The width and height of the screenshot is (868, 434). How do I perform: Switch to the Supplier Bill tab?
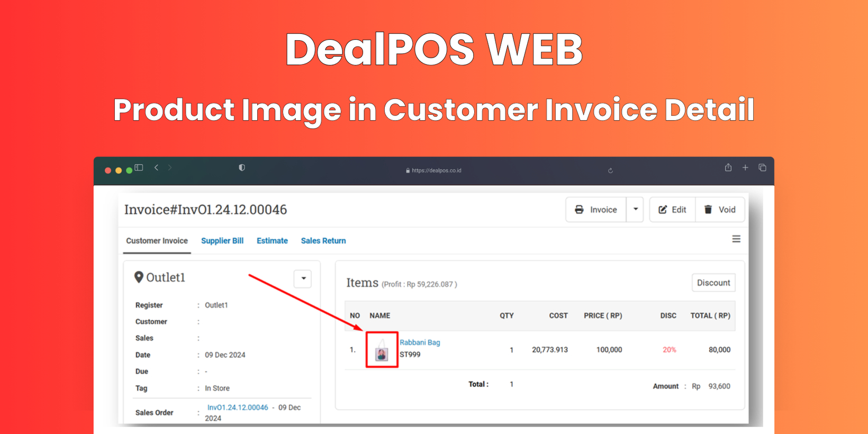[x=222, y=241]
